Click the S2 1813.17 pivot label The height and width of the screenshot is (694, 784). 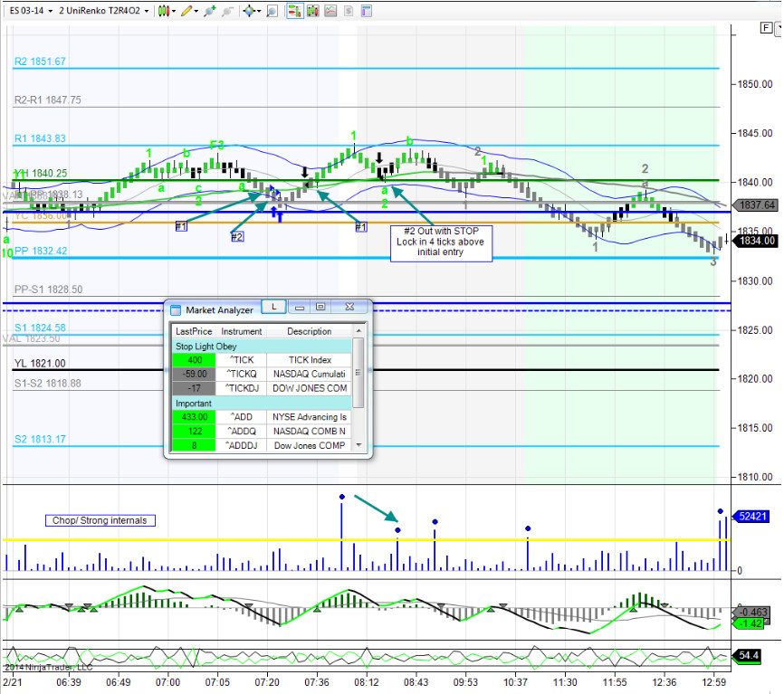pyautogui.click(x=40, y=439)
